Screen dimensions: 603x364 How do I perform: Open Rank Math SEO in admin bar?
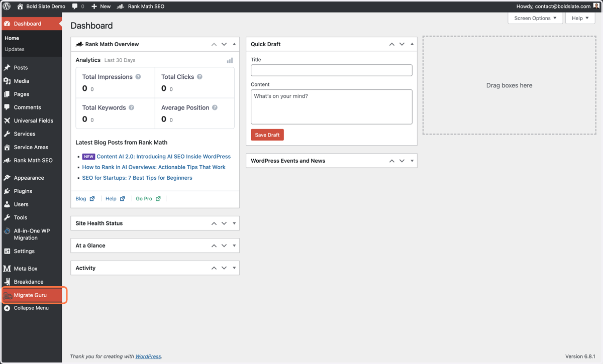(x=141, y=6)
